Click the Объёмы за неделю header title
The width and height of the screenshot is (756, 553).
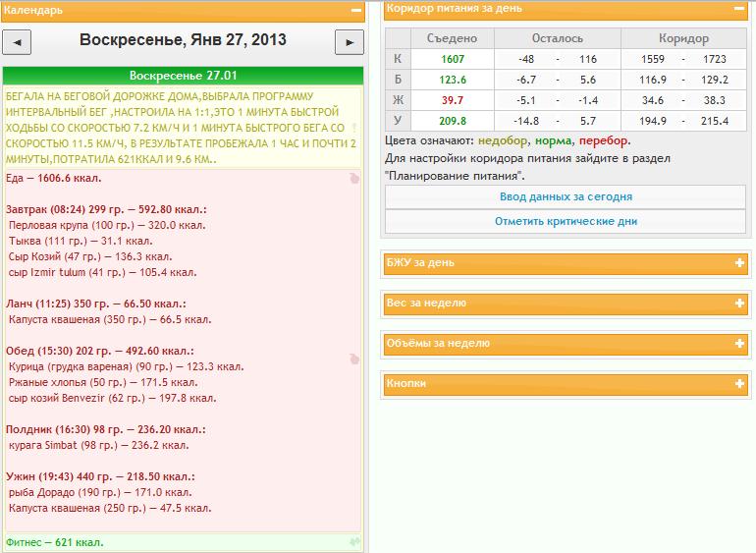coord(438,343)
